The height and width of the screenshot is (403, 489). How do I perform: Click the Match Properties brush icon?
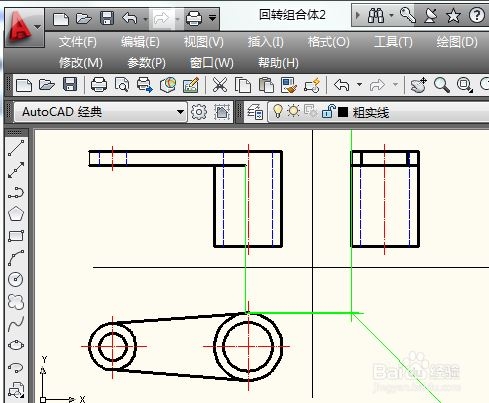289,85
